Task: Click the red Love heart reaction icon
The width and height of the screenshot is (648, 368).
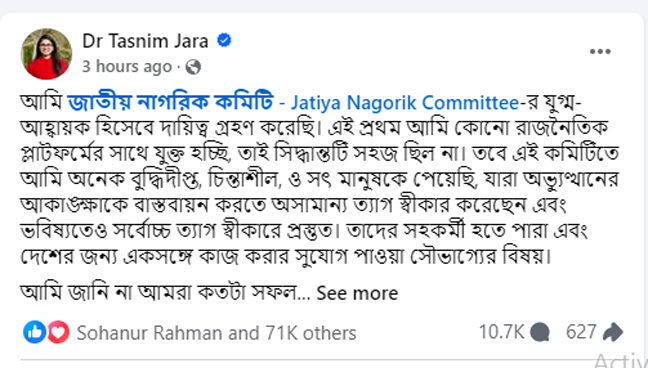Action: [x=58, y=332]
